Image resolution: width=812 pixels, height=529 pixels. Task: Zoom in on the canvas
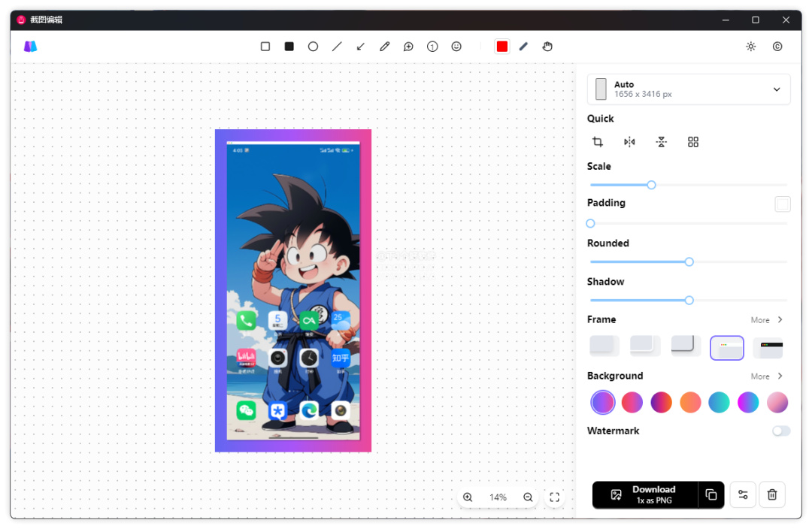pos(468,497)
